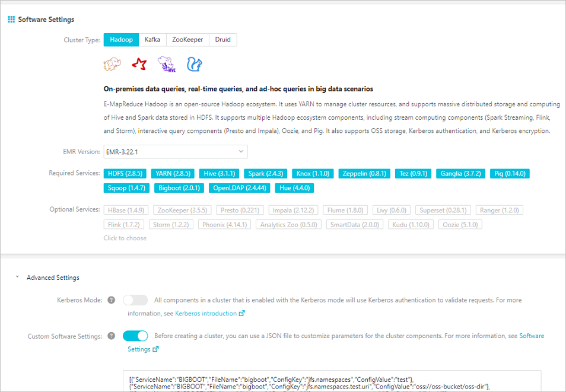Turn off the Custom Software Settings switch

coord(135,336)
